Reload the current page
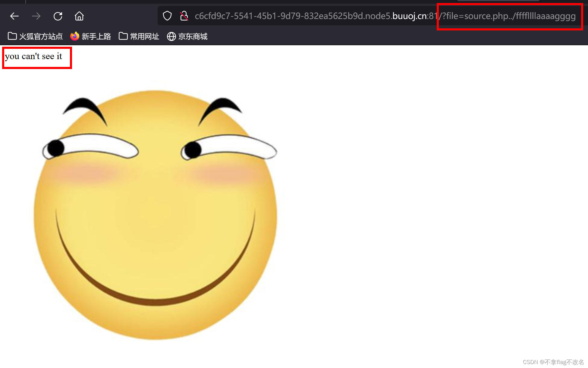Image resolution: width=588 pixels, height=368 pixels. (58, 16)
